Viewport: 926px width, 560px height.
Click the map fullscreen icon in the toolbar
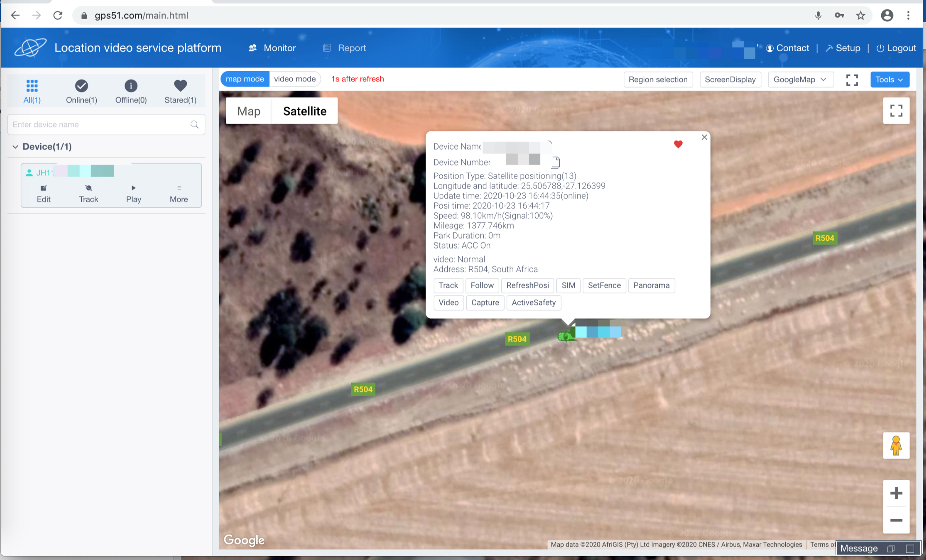tap(852, 80)
